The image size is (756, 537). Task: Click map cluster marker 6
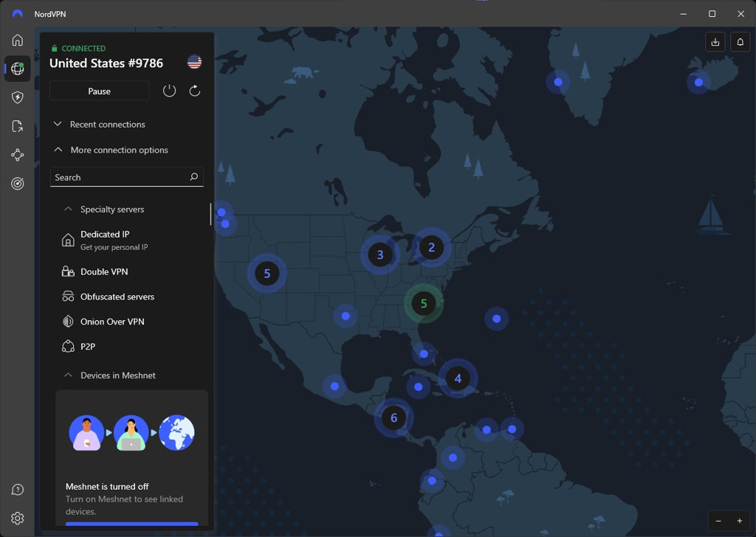click(394, 418)
